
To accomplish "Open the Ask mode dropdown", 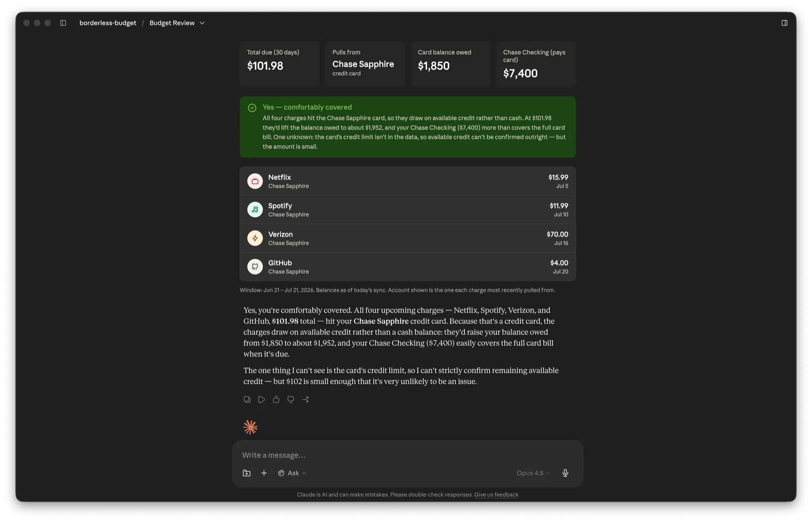I will (x=292, y=473).
